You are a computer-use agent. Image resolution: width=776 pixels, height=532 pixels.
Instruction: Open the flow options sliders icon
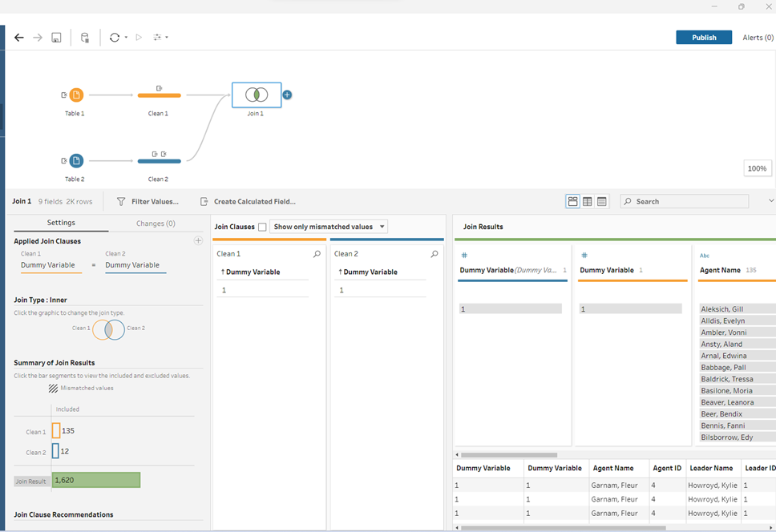pos(158,38)
